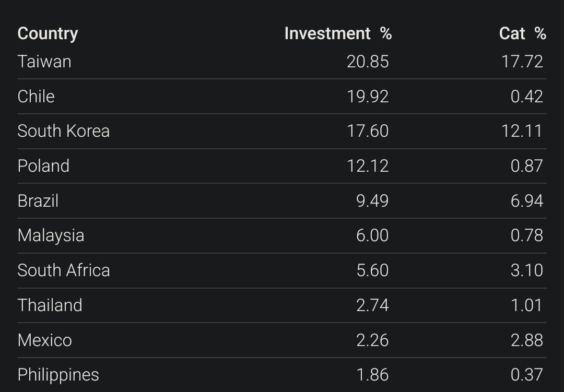Click Brazil's 6.94 category value
Screen dimensions: 564x392
pos(526,200)
